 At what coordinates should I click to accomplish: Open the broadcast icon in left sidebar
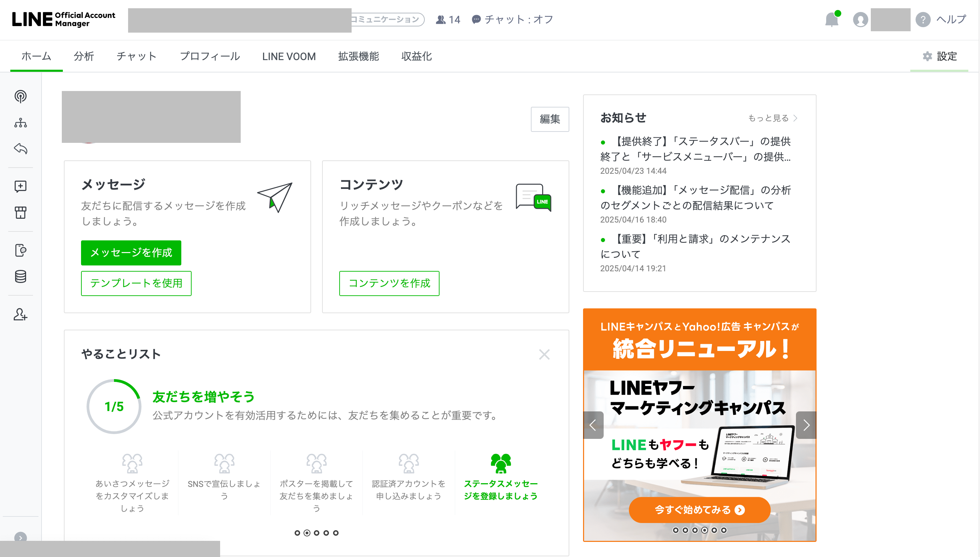pos(21,96)
